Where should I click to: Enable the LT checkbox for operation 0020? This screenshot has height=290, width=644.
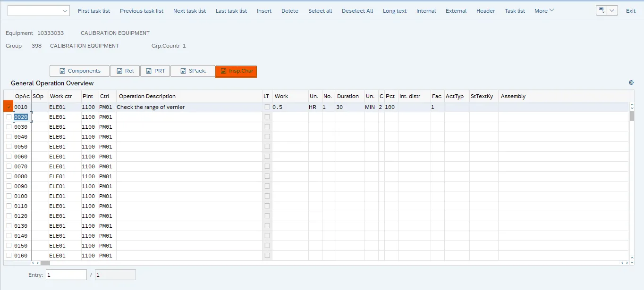pos(267,117)
